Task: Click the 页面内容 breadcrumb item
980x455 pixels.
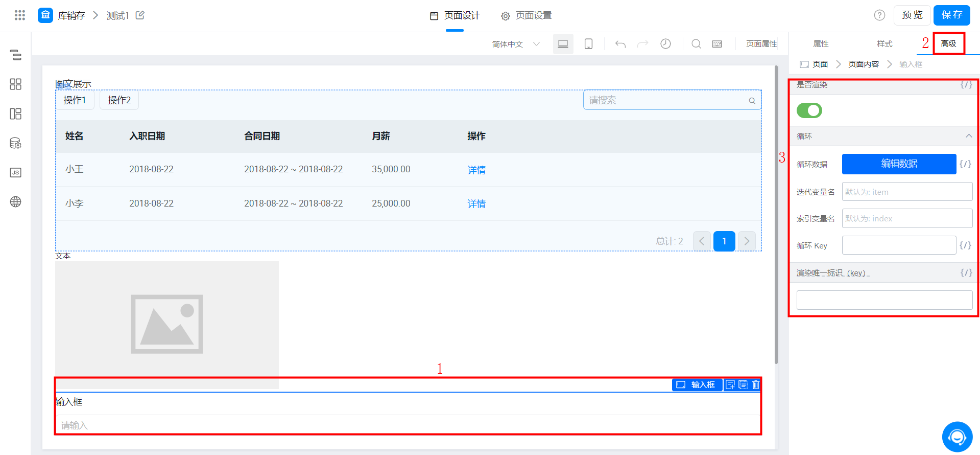Action: click(x=864, y=64)
